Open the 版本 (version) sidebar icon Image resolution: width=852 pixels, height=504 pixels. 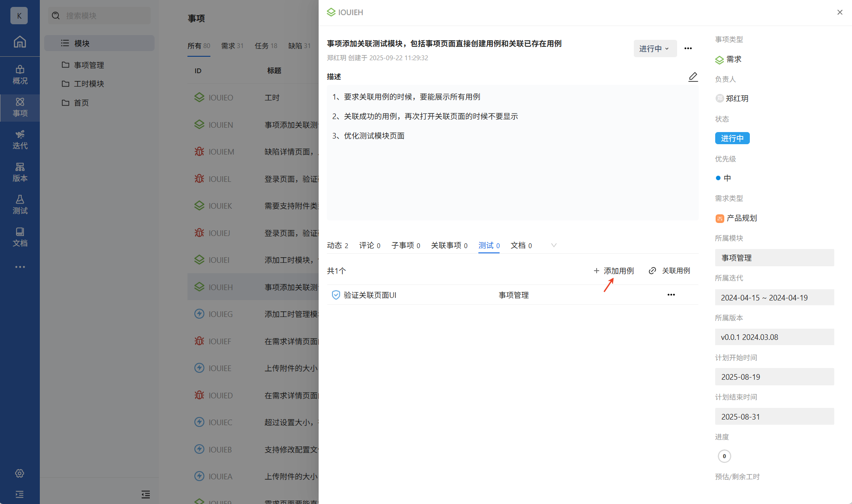point(19,172)
